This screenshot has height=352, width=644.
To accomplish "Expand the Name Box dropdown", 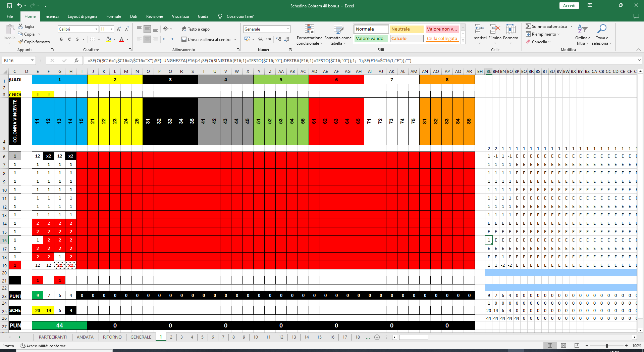I will 32,60.
